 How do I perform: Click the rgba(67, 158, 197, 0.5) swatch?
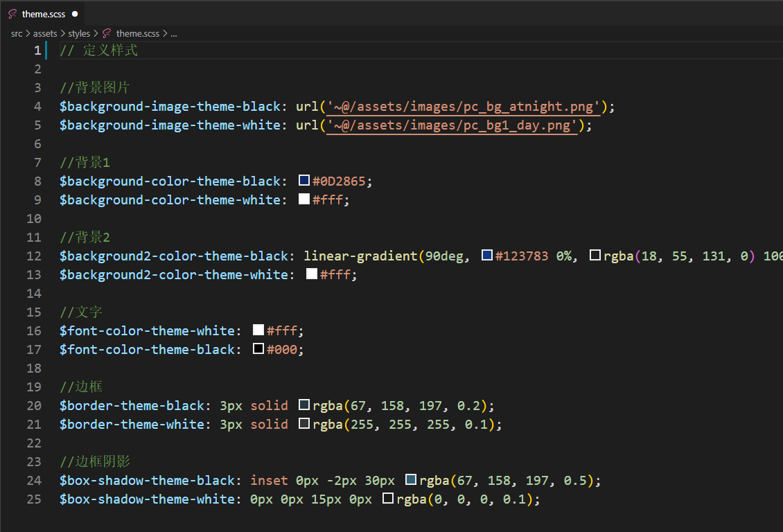(410, 479)
